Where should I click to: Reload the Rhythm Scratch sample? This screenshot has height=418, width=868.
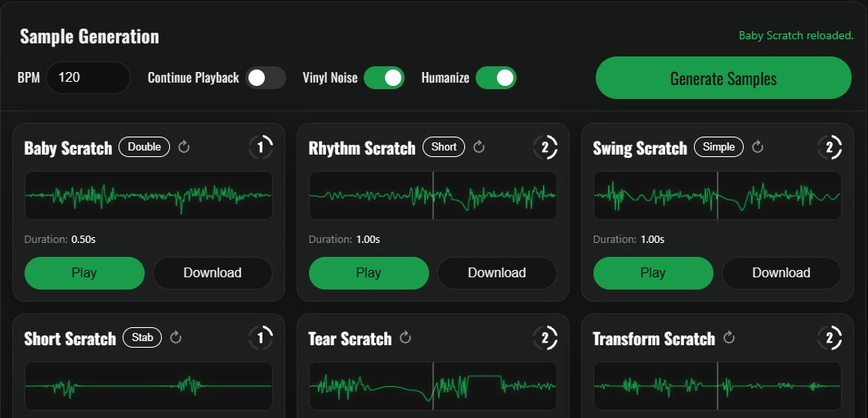click(x=479, y=147)
